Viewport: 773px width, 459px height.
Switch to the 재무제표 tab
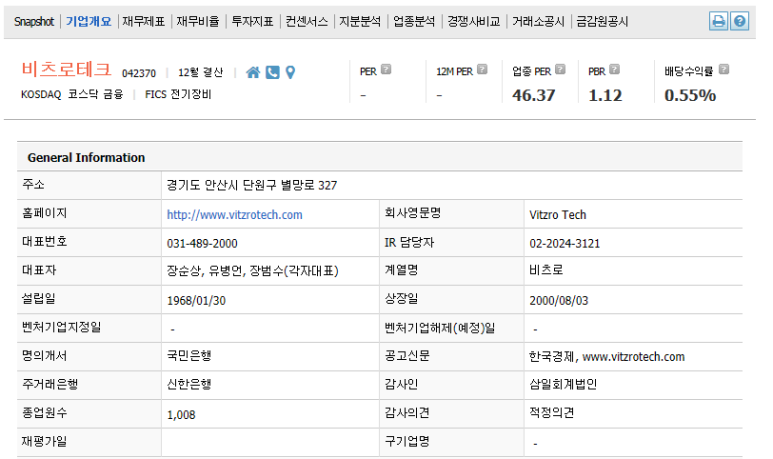tap(143, 22)
